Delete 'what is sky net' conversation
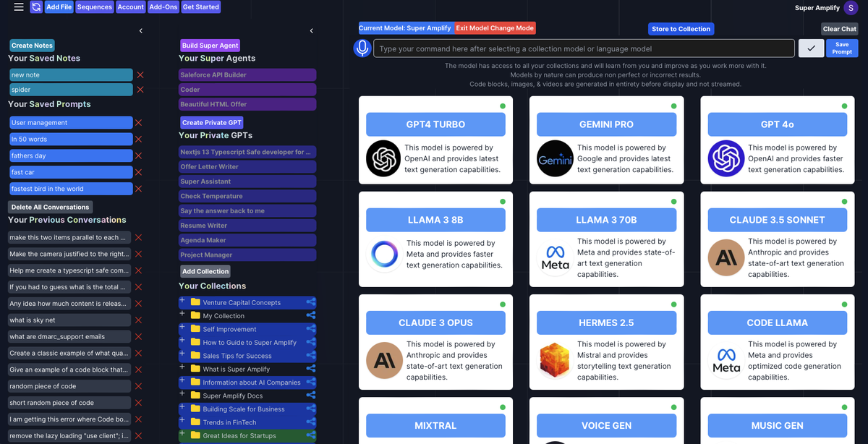868x444 pixels. 138,320
